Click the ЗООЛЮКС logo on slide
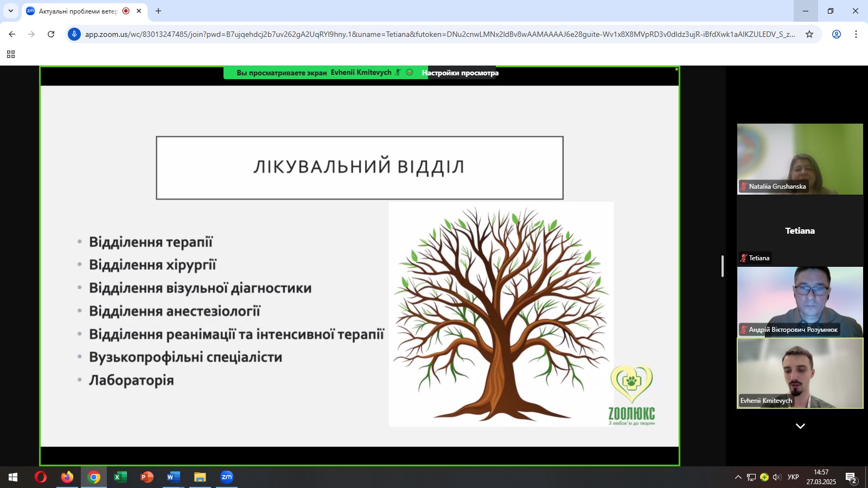Screen dimensions: 868x488 [631, 395]
